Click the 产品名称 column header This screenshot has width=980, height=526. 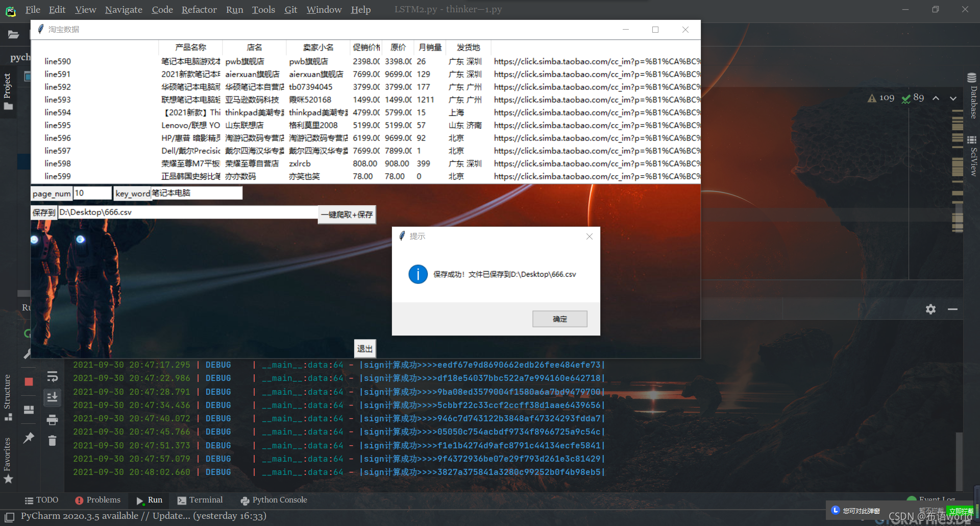pyautogui.click(x=190, y=47)
